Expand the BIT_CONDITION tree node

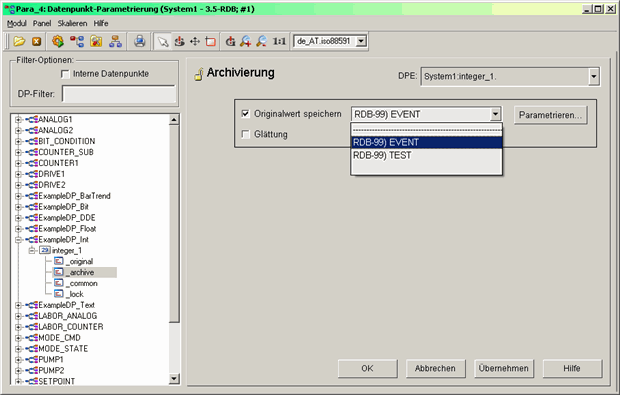coord(18,141)
